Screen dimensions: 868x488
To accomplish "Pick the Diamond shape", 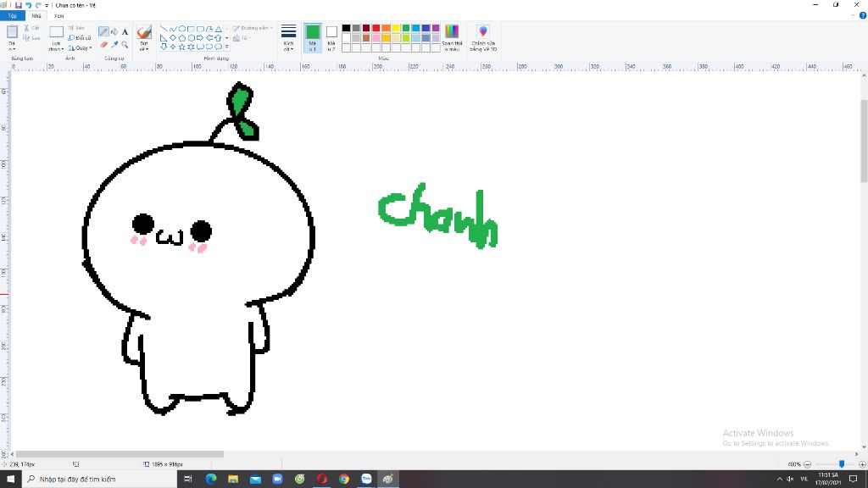I will click(x=173, y=37).
